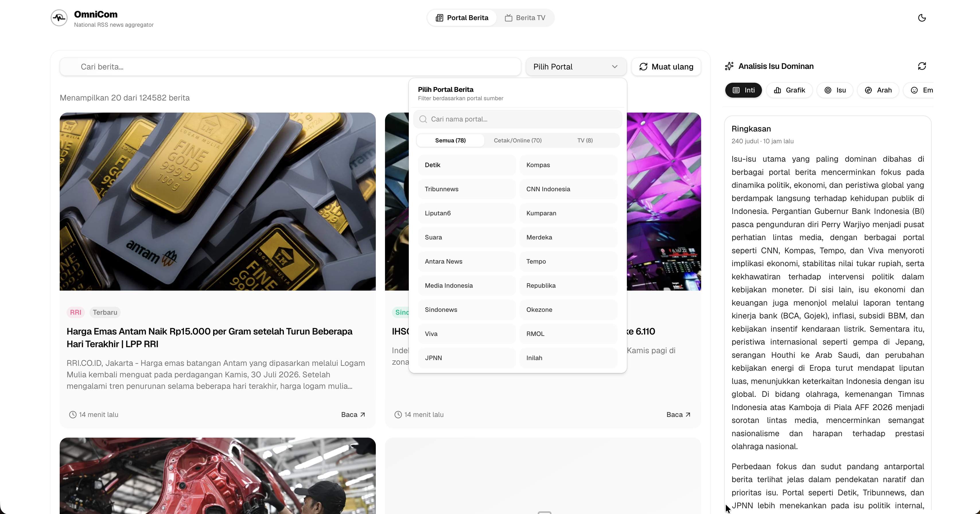Click the clock icon on IHSG article
Screen dimensions: 980x514
[x=398, y=415]
